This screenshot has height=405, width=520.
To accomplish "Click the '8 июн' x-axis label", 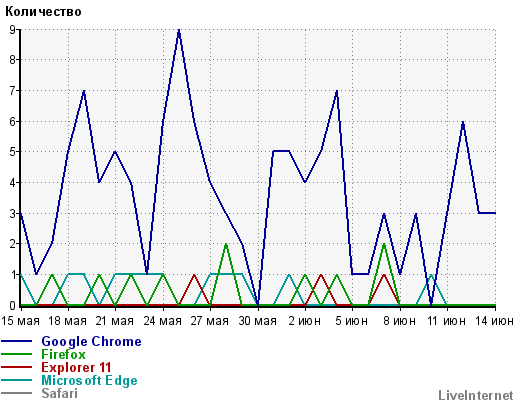I will pyautogui.click(x=399, y=321).
